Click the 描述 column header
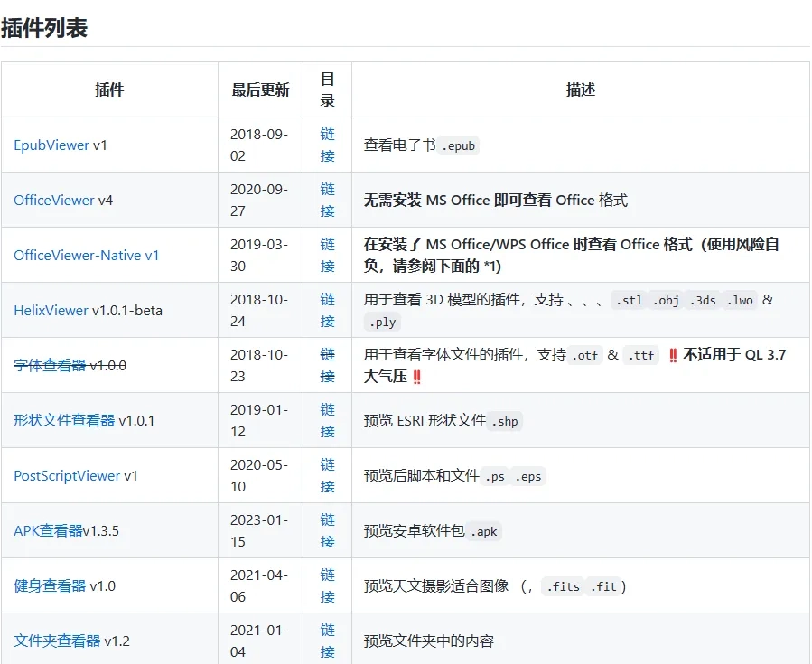 point(580,89)
